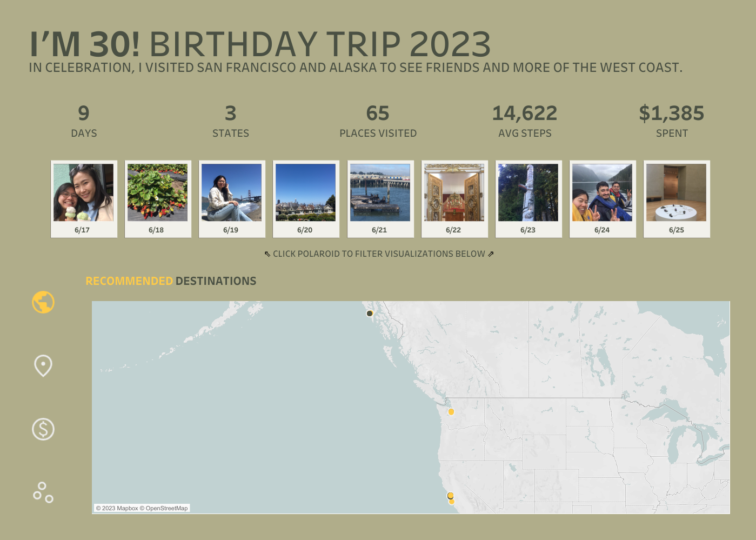
Task: Select the map pin location icon
Action: coord(43,365)
